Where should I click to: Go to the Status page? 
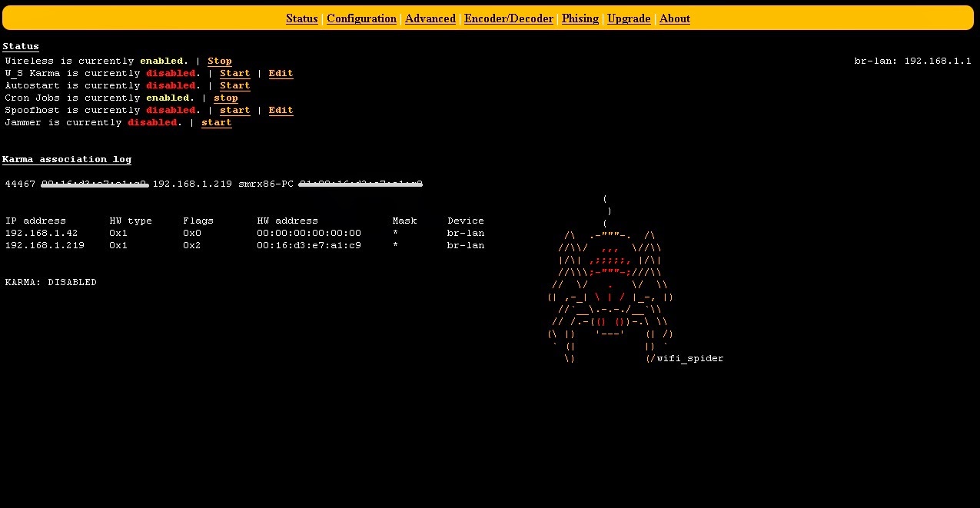[x=301, y=18]
